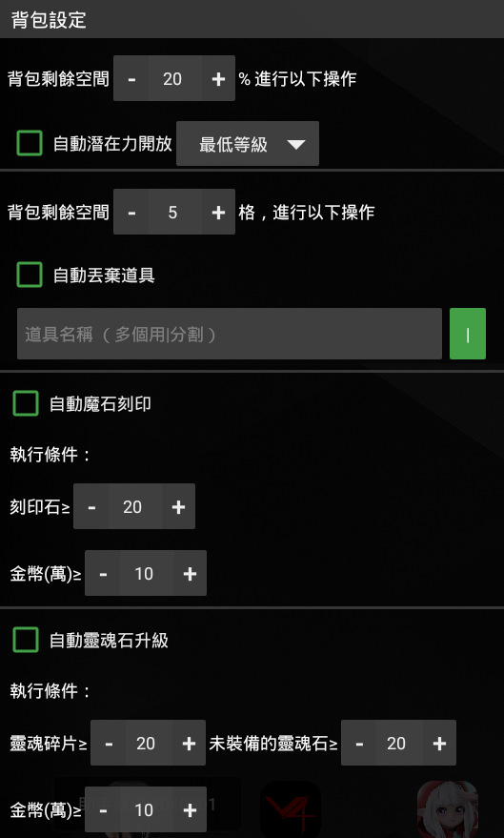
Task: Increase 金幣(萬) under magic stone engraving
Action: (x=190, y=574)
